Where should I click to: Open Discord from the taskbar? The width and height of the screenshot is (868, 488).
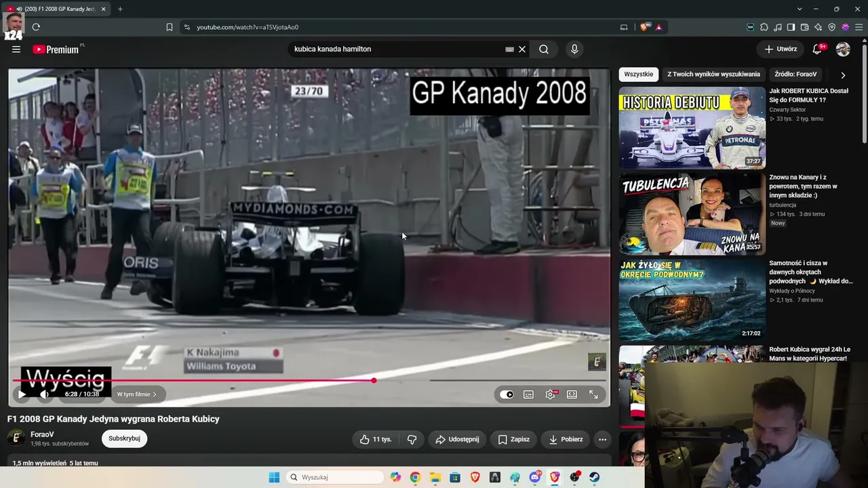(x=535, y=477)
